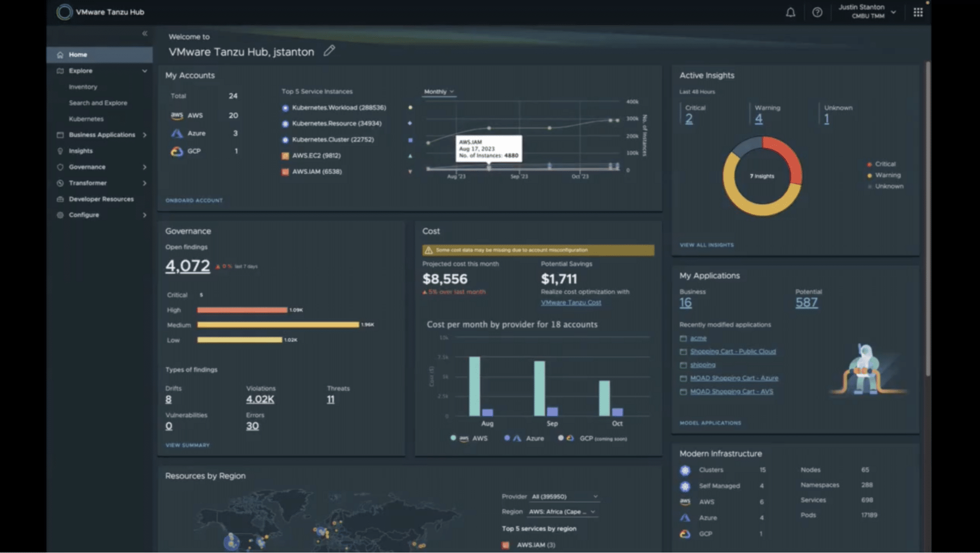The height and width of the screenshot is (553, 980).
Task: Click the High findings red bar
Action: point(242,310)
